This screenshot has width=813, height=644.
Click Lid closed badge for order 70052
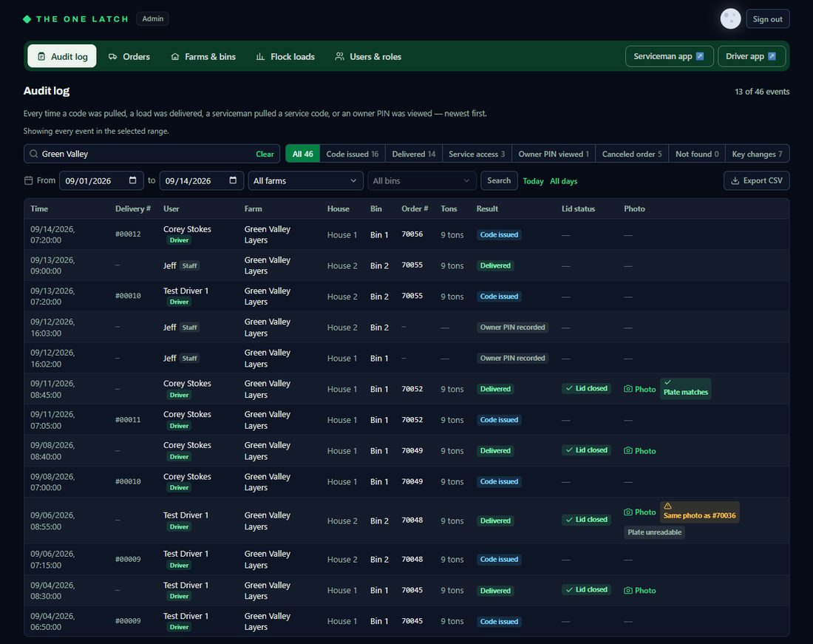pos(586,388)
